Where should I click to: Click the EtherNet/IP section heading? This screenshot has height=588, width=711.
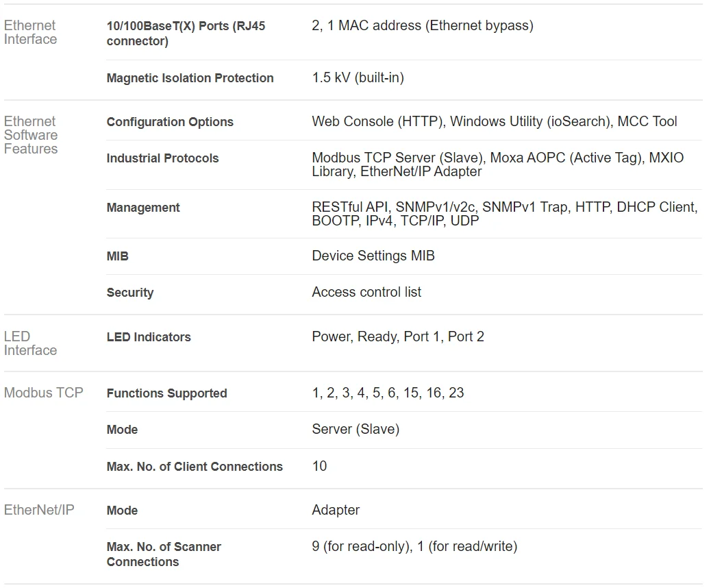(x=39, y=510)
